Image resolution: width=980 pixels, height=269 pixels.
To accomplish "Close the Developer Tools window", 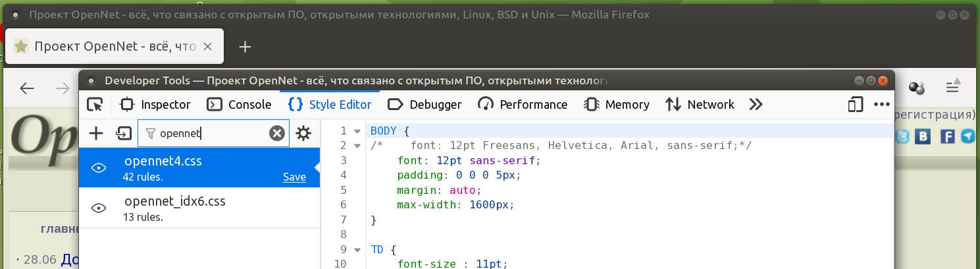I will tap(883, 80).
